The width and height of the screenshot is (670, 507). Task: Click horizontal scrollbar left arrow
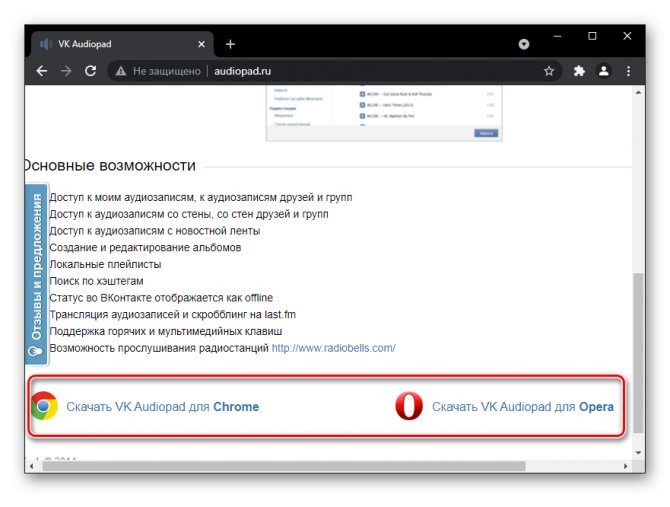coord(30,466)
